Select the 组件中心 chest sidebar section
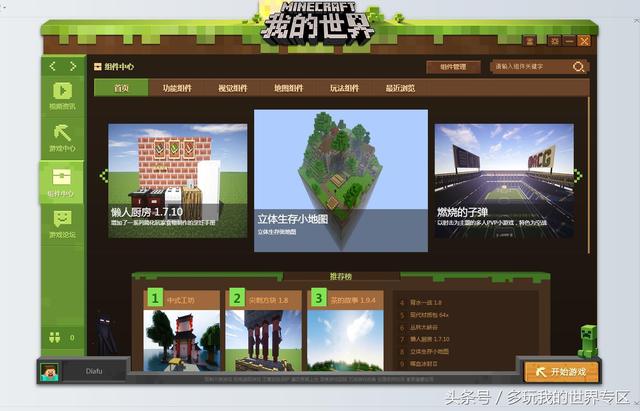Image resolution: width=640 pixels, height=411 pixels. coord(62,182)
